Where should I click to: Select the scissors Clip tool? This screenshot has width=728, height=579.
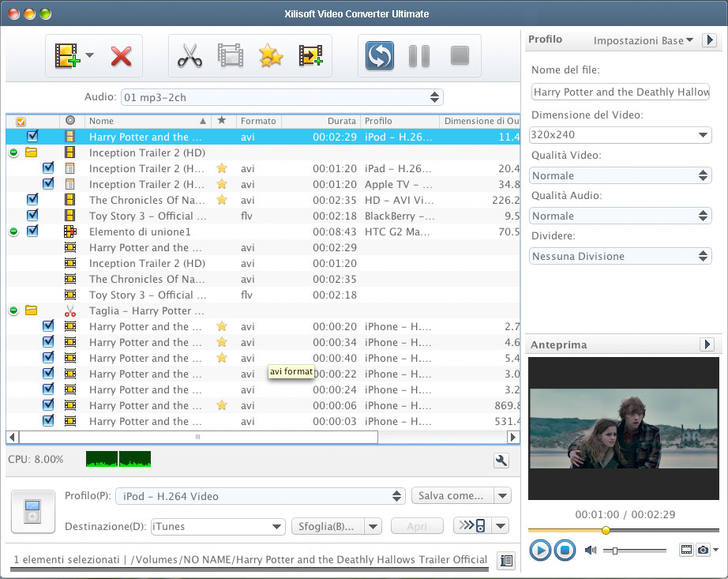coord(190,56)
